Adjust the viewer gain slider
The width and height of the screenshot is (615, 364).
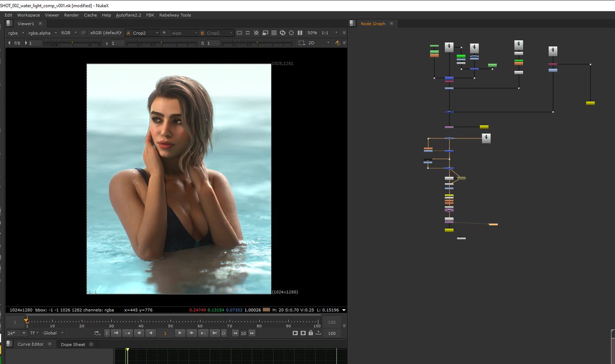(x=72, y=44)
